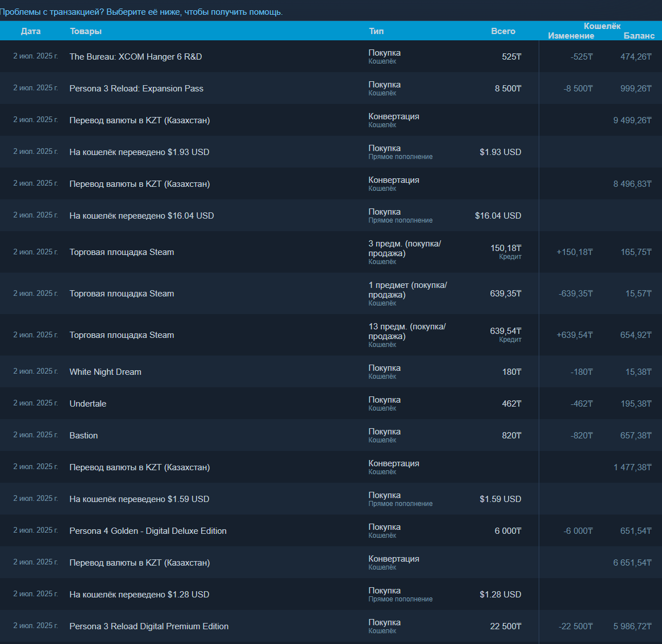The height and width of the screenshot is (644, 662).
Task: Click the 'Баланс' column header
Action: [639, 36]
